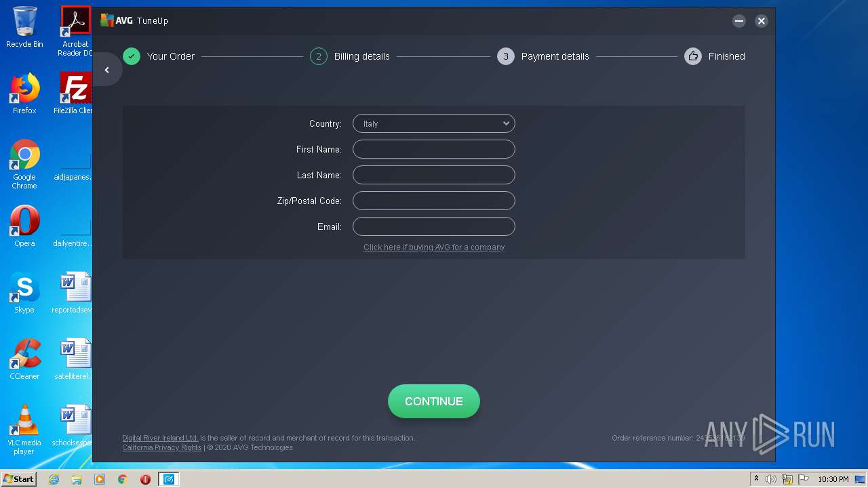Click the Payment details step label
Viewport: 868px width, 488px height.
pyautogui.click(x=555, y=56)
